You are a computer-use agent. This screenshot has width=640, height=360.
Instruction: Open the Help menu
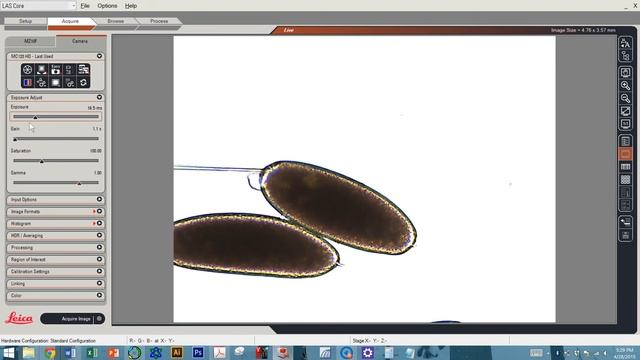[131, 6]
